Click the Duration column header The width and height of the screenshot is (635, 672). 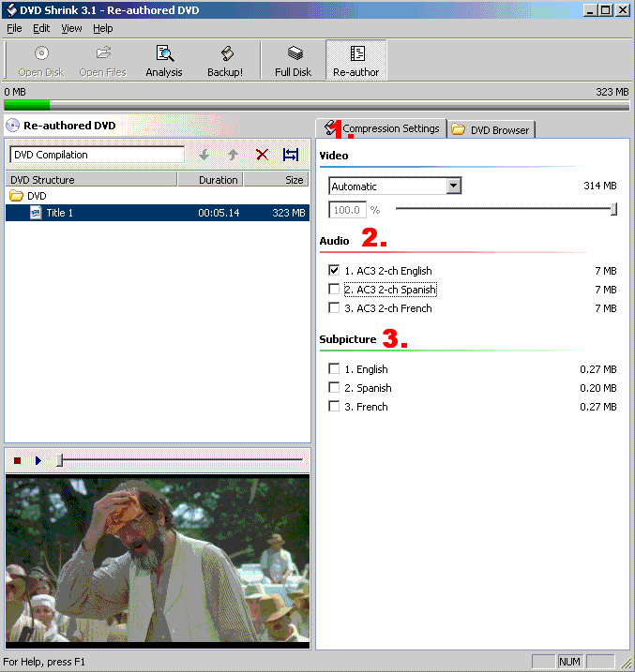coord(210,180)
